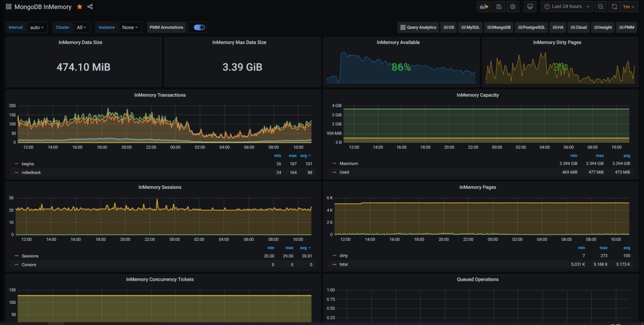
Task: Click the 86% InMemory Available value
Action: click(x=401, y=67)
